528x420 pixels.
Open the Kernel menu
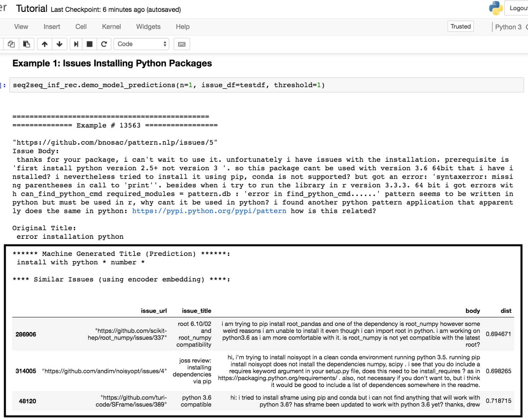click(x=111, y=26)
